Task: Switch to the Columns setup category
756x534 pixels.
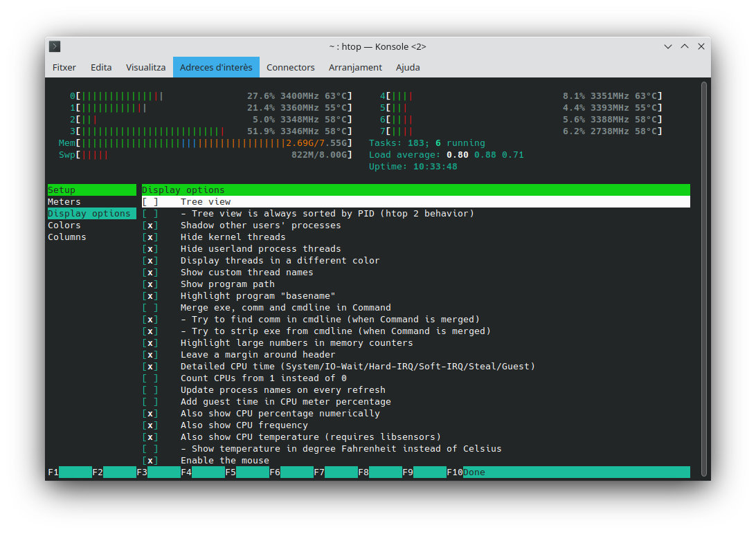Action: (x=67, y=237)
